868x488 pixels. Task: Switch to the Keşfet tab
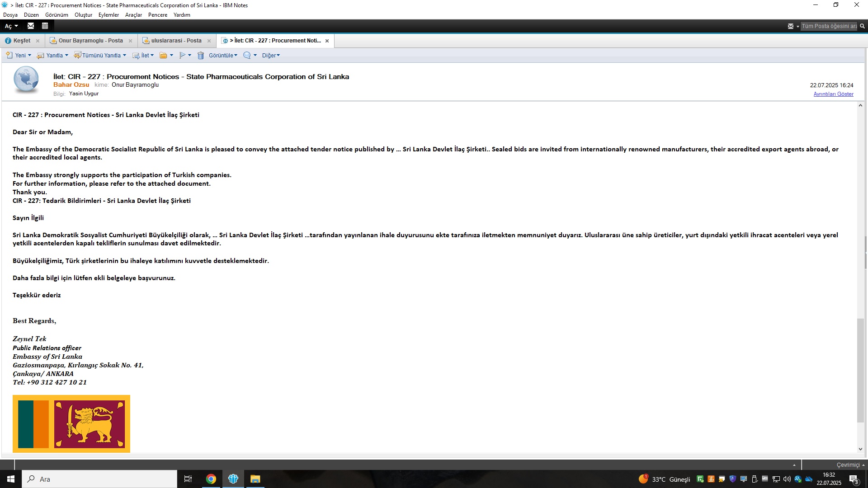point(22,41)
